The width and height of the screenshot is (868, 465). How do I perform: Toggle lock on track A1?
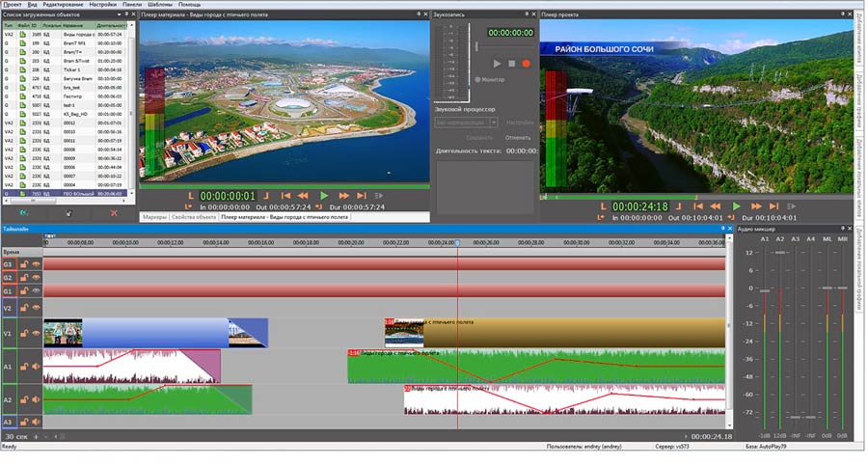[x=24, y=367]
